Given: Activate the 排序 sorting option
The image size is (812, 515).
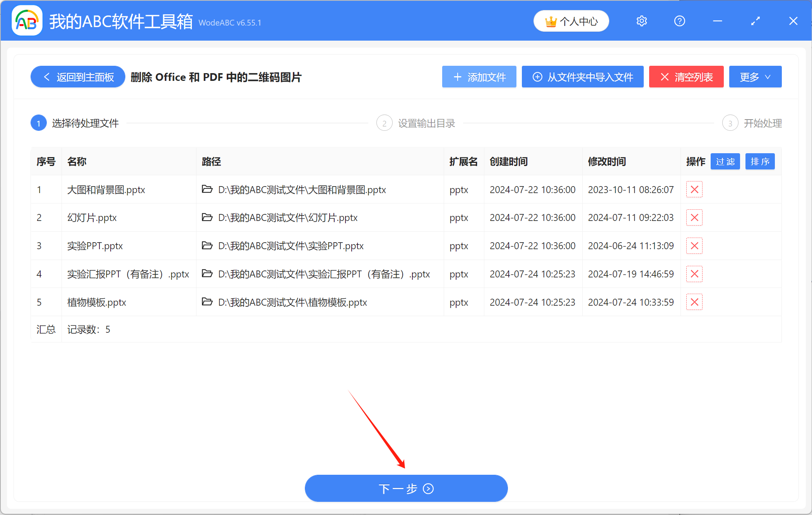Looking at the screenshot, I should tap(760, 161).
